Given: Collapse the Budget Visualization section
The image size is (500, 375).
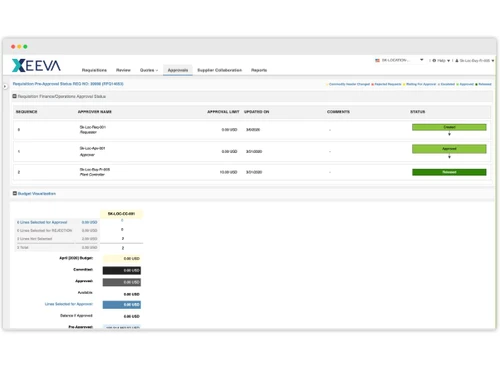Looking at the screenshot, I should [x=14, y=193].
